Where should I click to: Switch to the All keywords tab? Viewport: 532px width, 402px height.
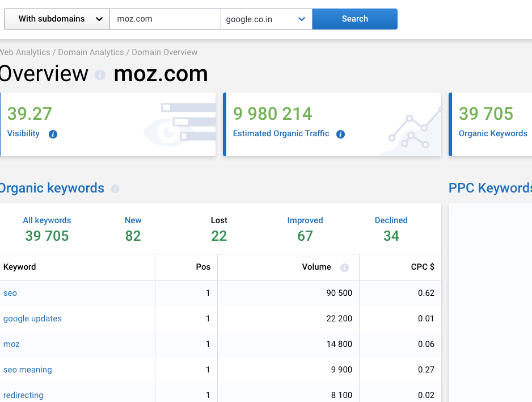point(47,229)
